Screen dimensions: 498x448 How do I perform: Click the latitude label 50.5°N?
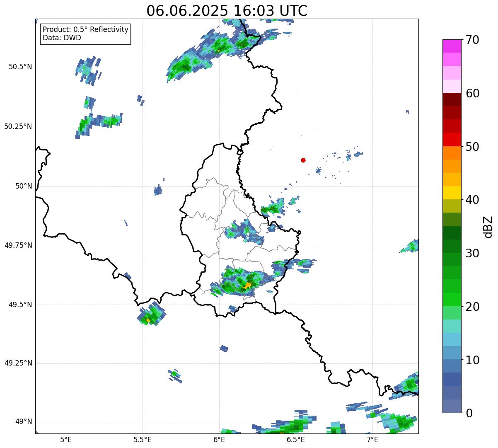pyautogui.click(x=20, y=67)
